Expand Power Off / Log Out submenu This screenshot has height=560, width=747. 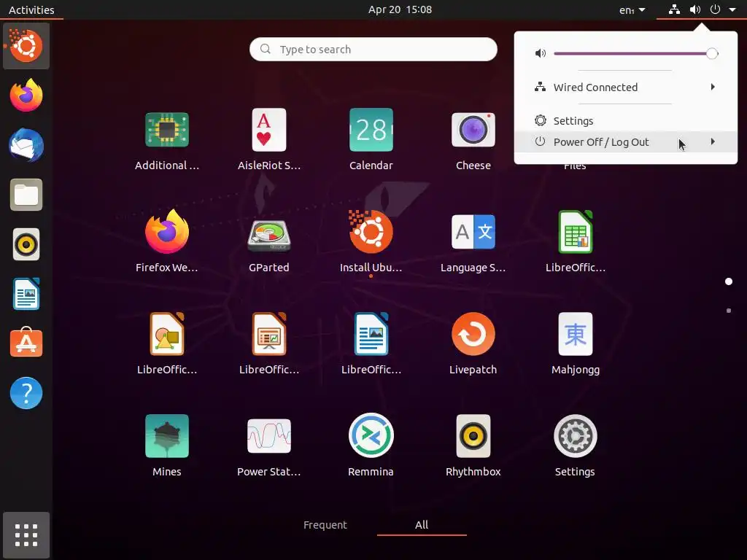(625, 142)
